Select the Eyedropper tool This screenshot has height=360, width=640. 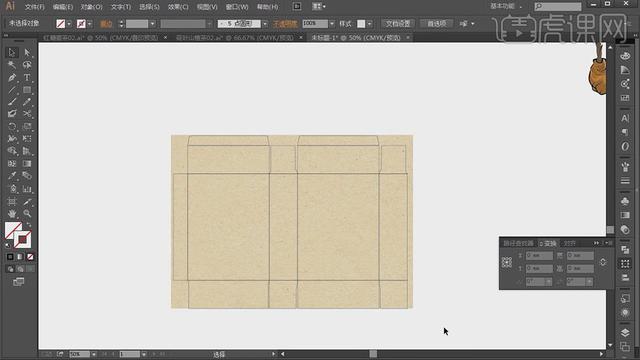pyautogui.click(x=12, y=176)
